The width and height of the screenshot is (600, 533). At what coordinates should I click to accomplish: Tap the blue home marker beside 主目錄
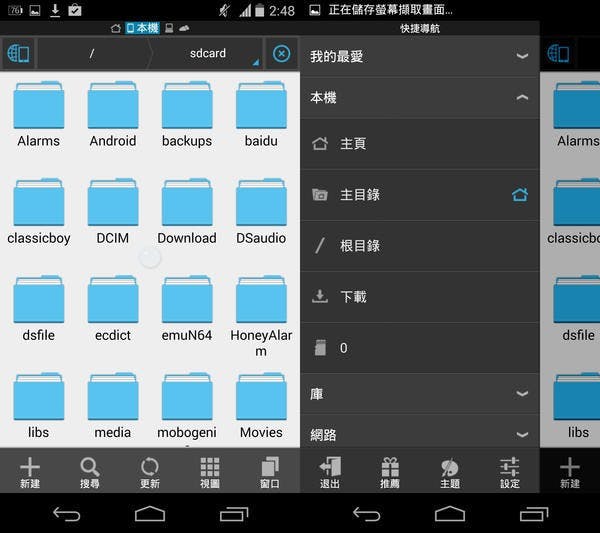pos(520,194)
